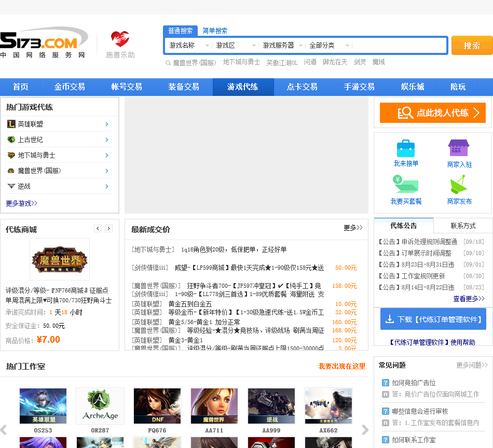Show next item in 代练商城 carousel
Screen dimensions: 493x448
coord(109,228)
